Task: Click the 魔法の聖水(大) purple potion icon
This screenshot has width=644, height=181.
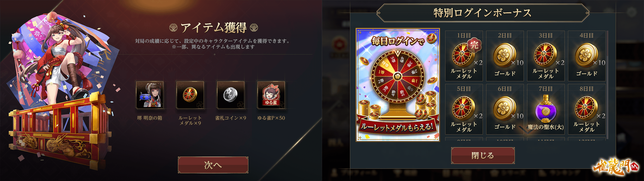Action: [545, 109]
